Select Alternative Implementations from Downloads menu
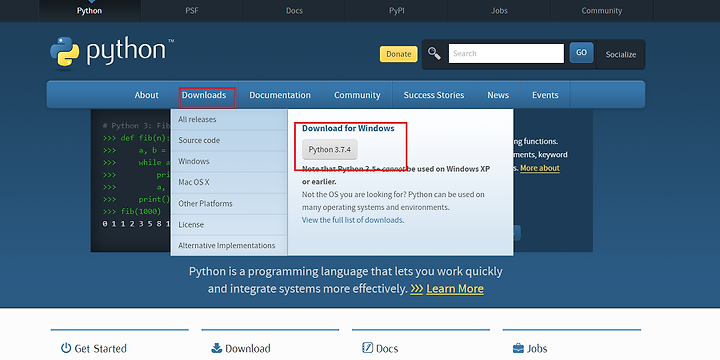This screenshot has height=360, width=720. coord(229,246)
